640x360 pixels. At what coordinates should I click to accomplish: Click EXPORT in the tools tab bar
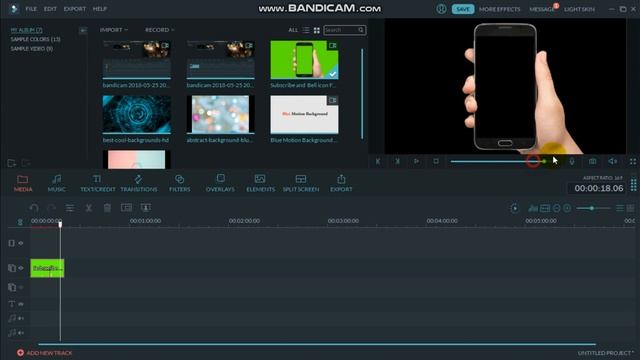[x=341, y=183]
